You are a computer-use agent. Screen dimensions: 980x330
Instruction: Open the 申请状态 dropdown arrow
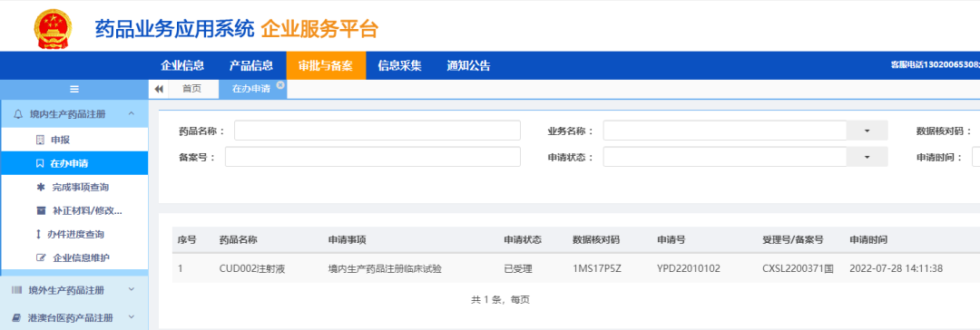pyautogui.click(x=867, y=157)
